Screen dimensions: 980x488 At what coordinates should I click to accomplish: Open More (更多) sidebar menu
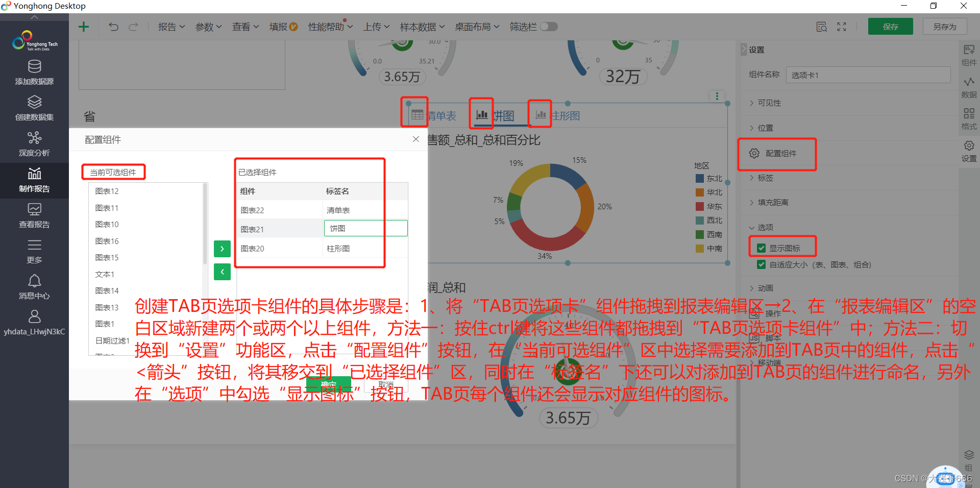34,252
